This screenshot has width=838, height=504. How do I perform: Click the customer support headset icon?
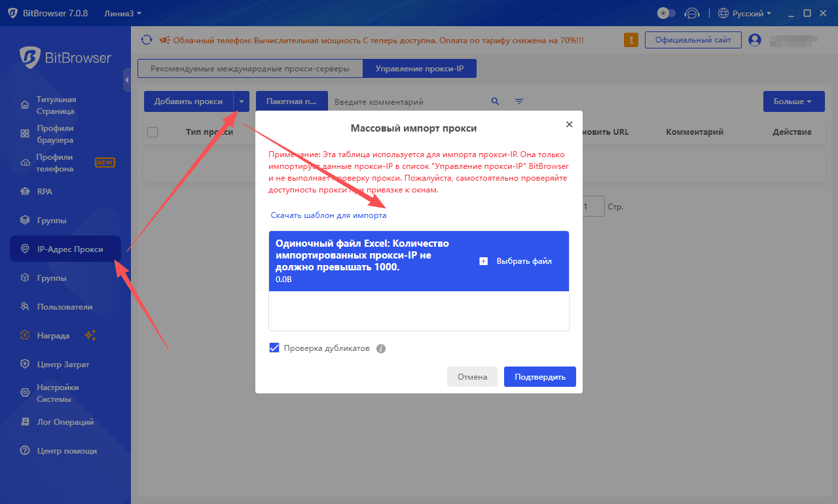(691, 13)
